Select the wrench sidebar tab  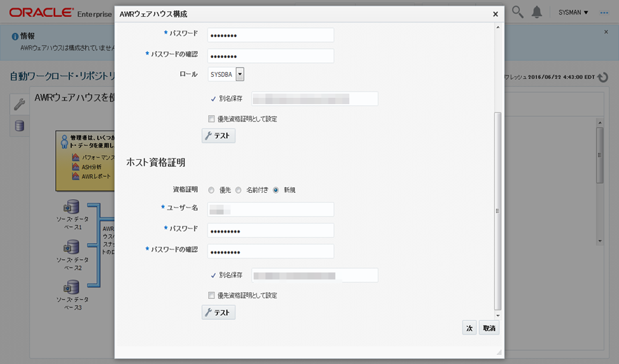tap(20, 104)
